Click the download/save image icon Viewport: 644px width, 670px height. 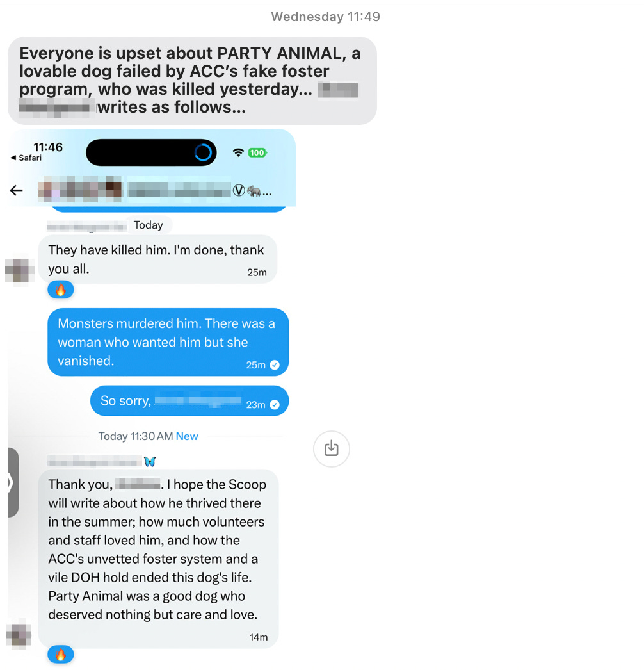point(332,448)
